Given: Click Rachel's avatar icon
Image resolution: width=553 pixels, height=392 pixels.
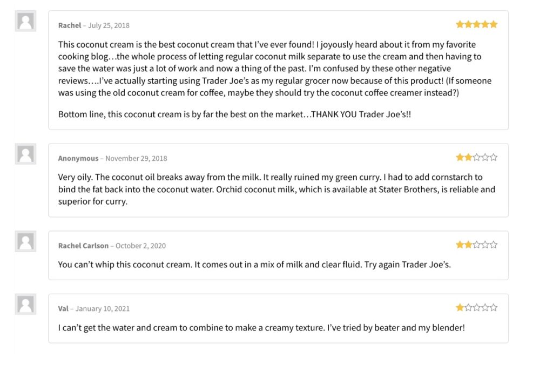Looking at the screenshot, I should click(25, 21).
